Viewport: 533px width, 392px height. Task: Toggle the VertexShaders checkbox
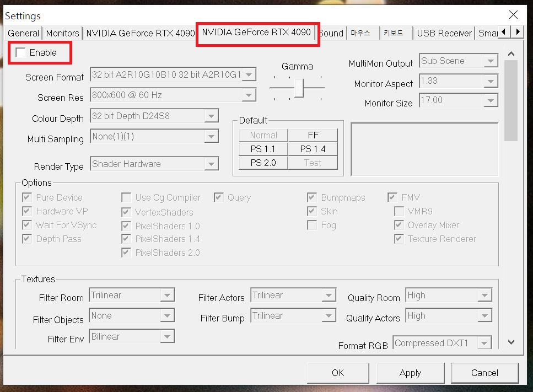[126, 212]
